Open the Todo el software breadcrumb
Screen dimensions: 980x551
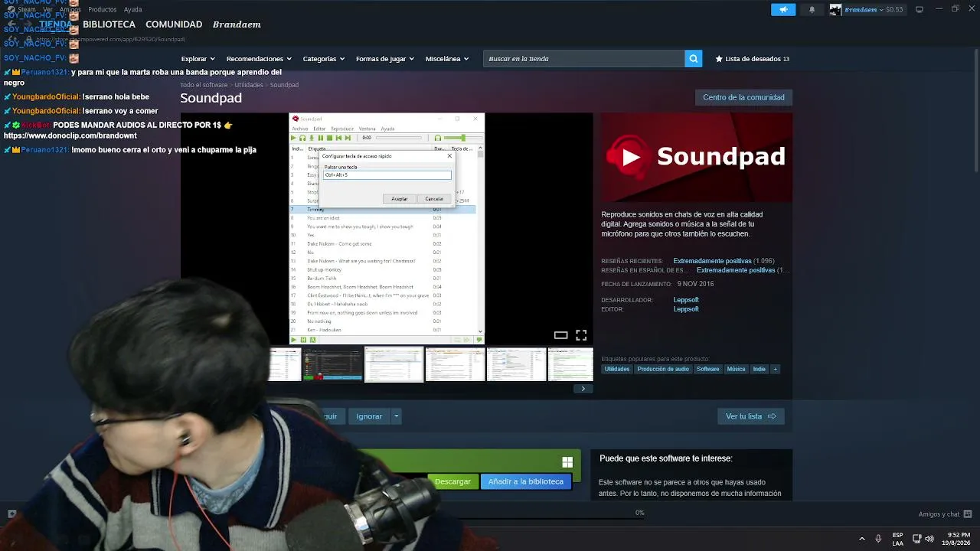coord(204,85)
